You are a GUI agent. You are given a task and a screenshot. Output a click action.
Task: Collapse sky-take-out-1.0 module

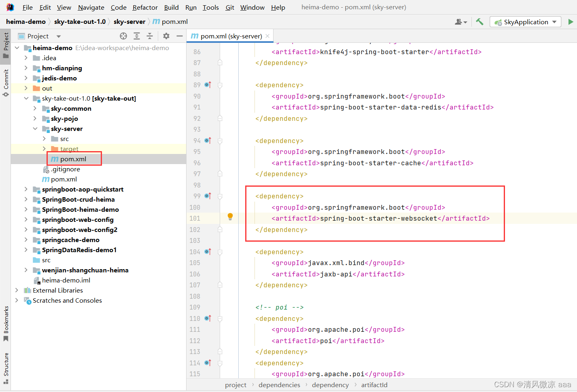point(26,98)
